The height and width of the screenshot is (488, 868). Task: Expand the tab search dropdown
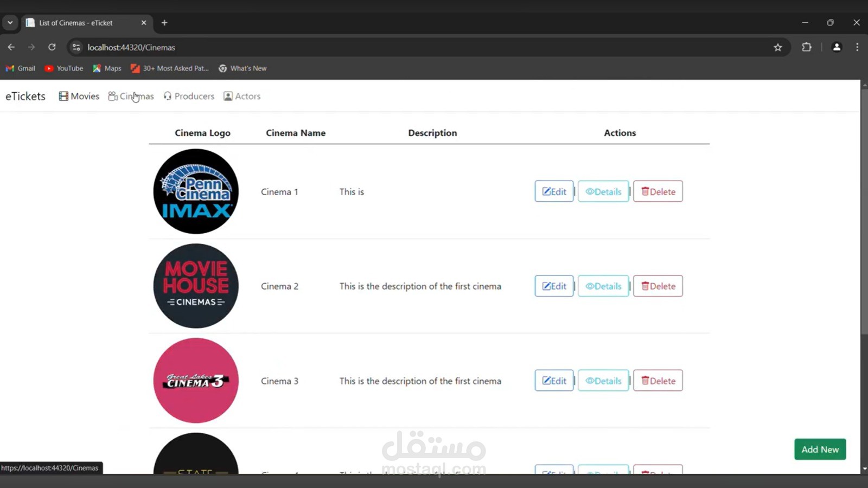pos(10,23)
